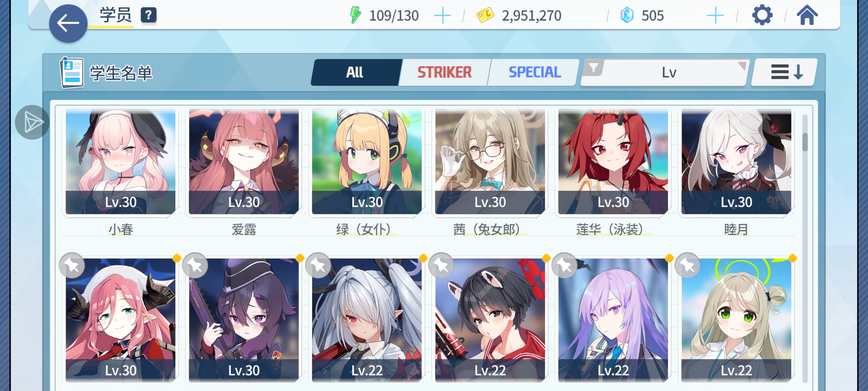Add gems with plus next to 505
The width and height of the screenshot is (868, 391).
(x=715, y=16)
